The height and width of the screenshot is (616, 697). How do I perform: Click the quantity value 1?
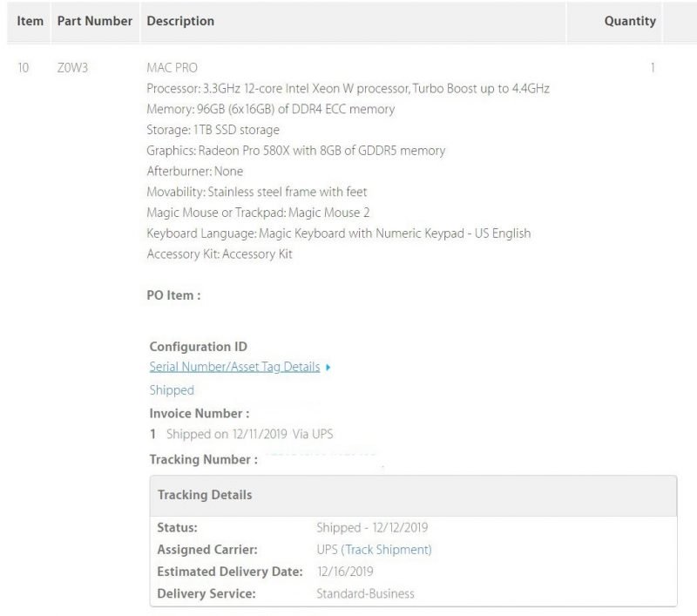(x=653, y=67)
